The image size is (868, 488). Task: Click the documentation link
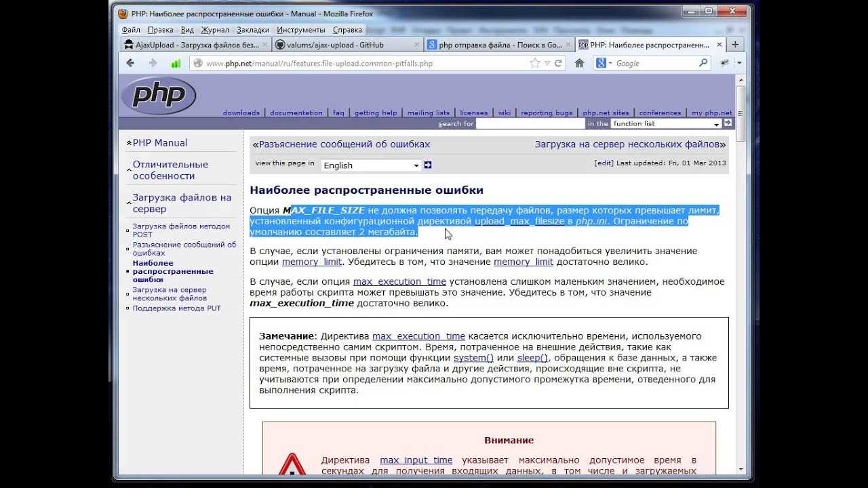[296, 113]
